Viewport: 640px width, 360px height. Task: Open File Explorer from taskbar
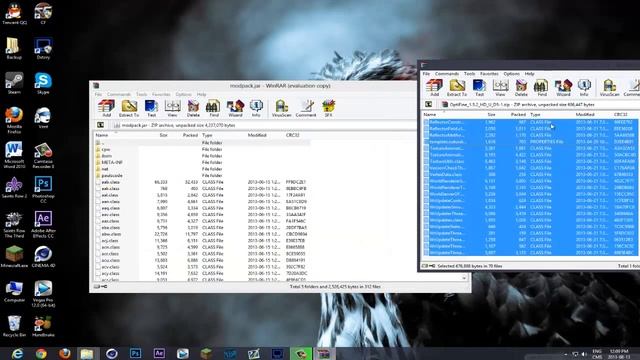87,353
